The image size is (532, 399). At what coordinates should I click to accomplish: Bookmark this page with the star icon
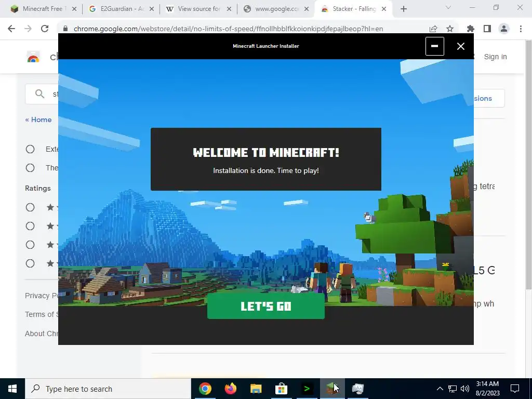click(x=450, y=29)
